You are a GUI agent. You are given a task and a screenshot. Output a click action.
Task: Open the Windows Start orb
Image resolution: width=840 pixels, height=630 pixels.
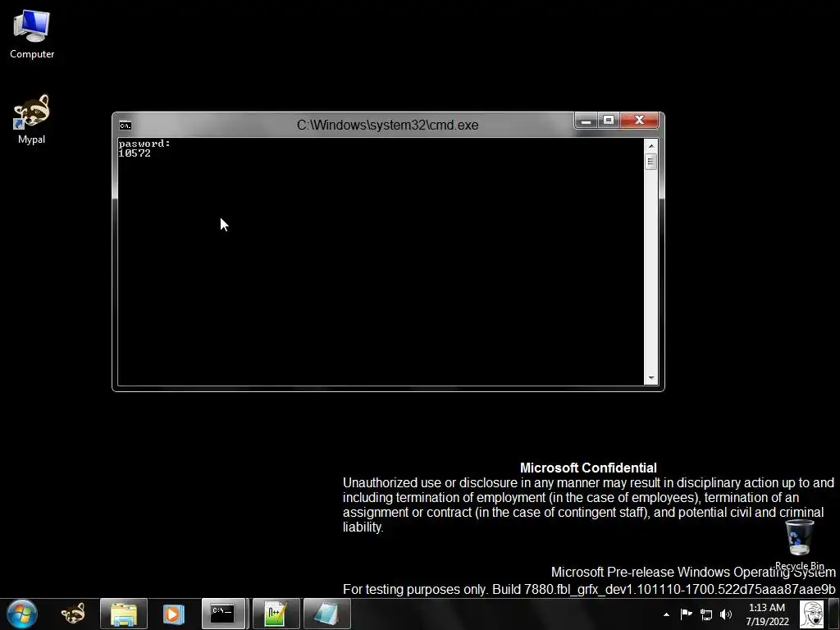22,614
